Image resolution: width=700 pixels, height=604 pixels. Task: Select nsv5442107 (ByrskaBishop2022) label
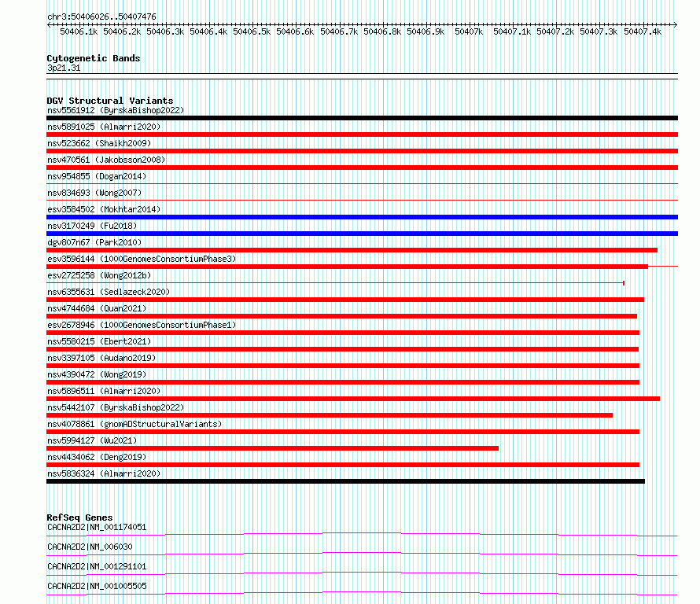116,407
